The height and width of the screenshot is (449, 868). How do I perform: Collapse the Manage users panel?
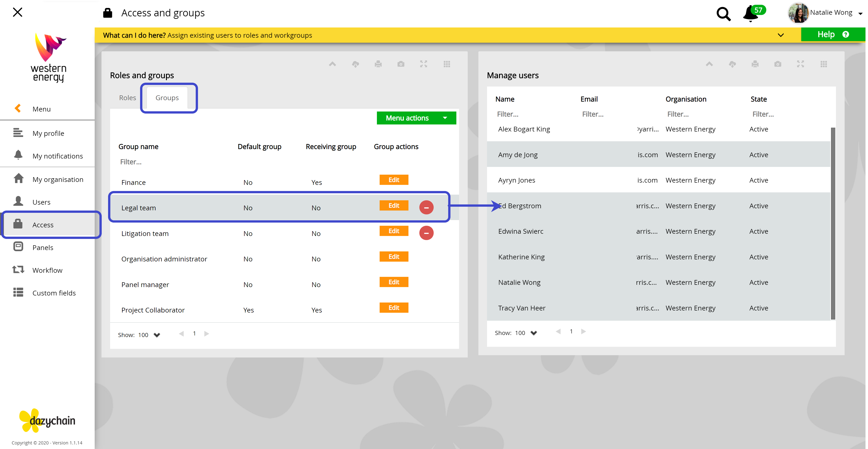(709, 64)
